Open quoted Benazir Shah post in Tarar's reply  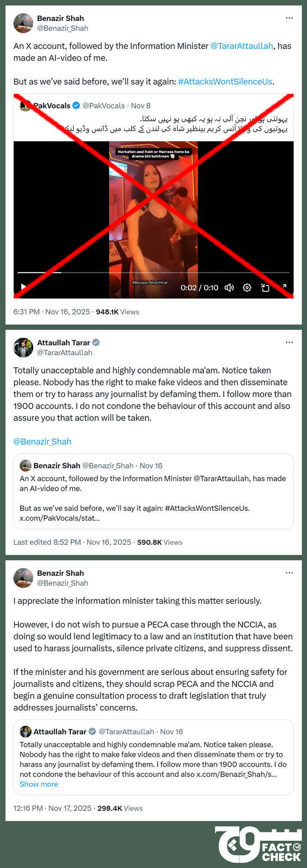coord(153,491)
